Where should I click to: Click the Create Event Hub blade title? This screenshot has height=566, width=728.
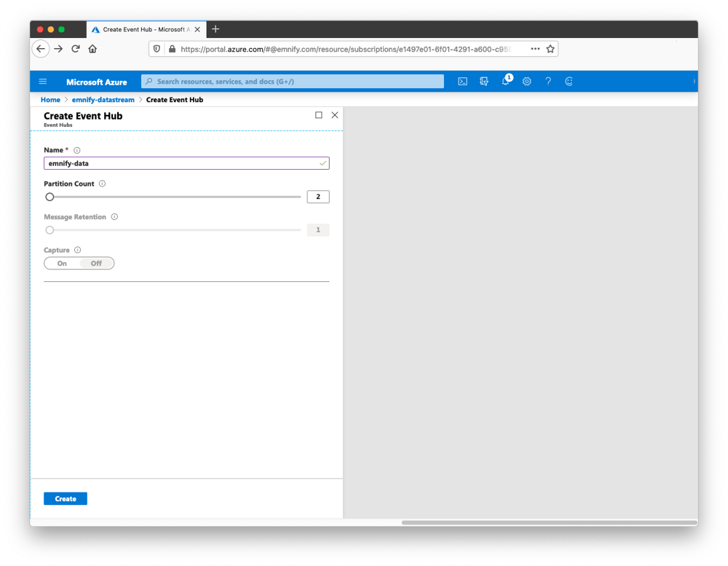click(83, 116)
